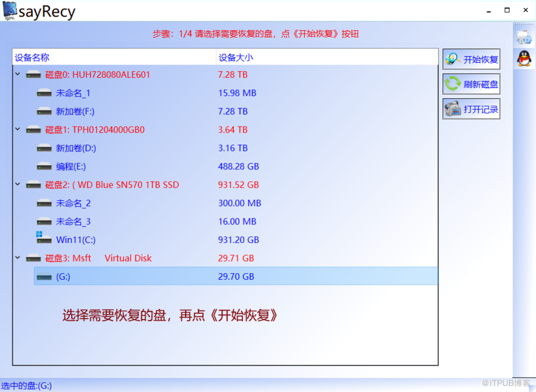Select disk 磁盘2: WD Blue SN570 1TB SSD

point(112,185)
